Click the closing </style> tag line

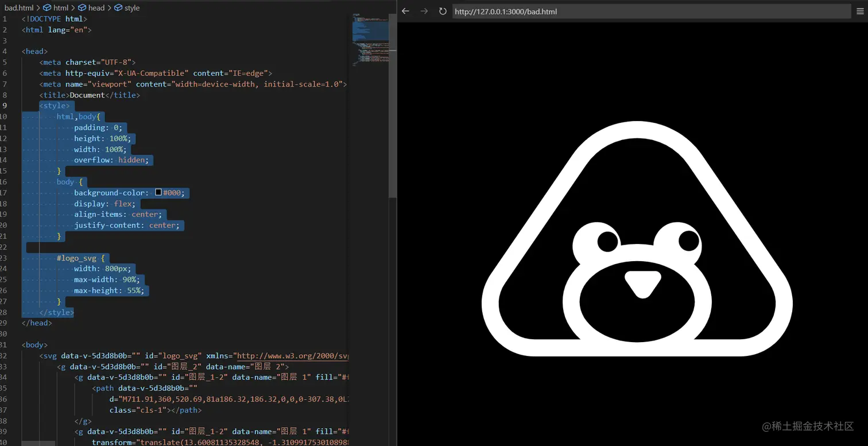[x=57, y=312]
